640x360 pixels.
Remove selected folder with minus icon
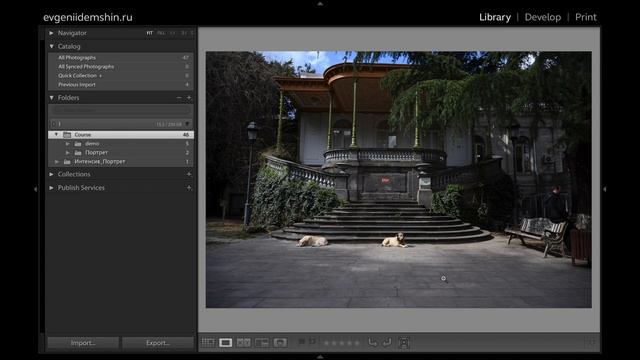click(x=179, y=98)
